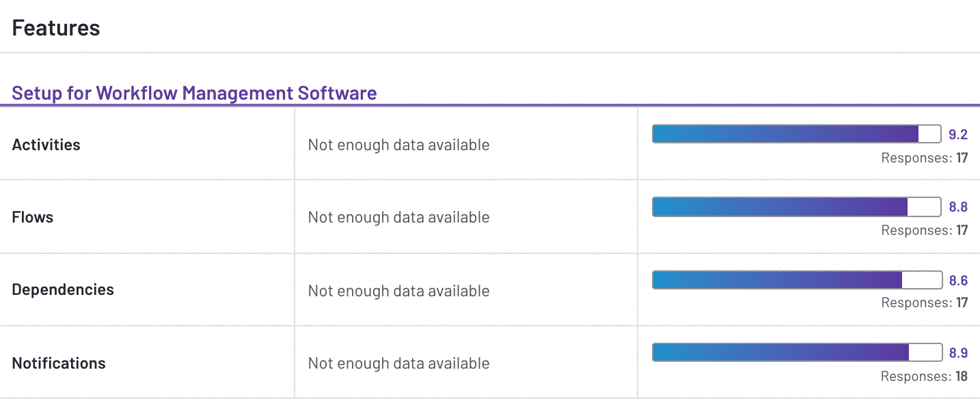
Task: Select the Activities feature label
Action: tap(46, 145)
